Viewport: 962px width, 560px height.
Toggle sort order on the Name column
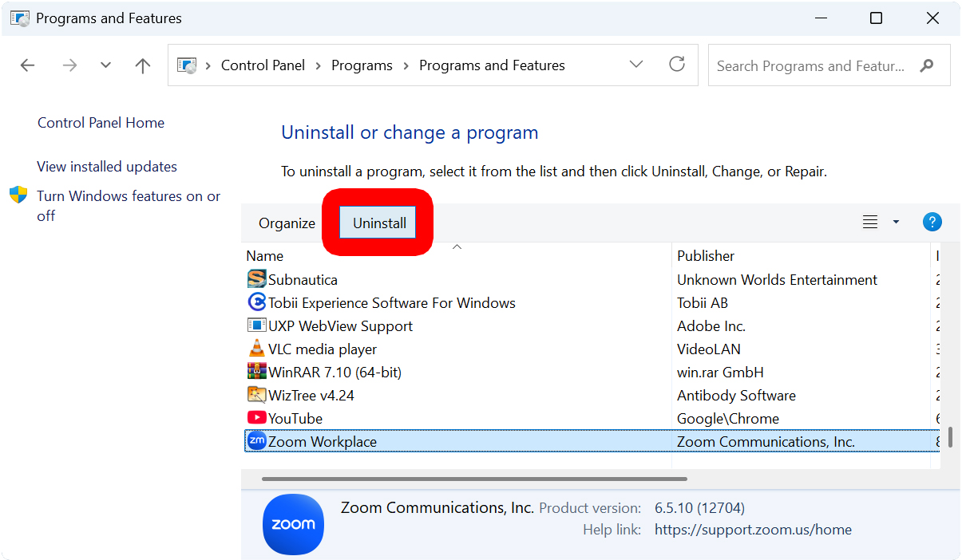click(265, 255)
